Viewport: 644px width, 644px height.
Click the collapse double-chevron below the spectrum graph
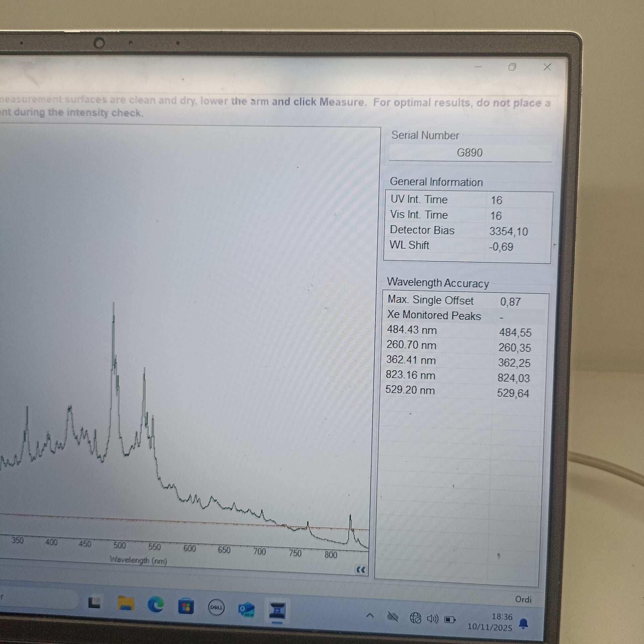pyautogui.click(x=361, y=570)
